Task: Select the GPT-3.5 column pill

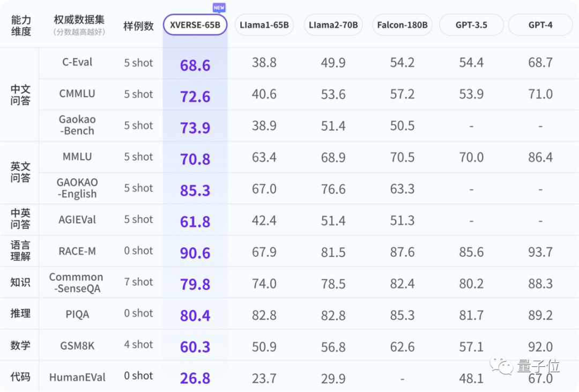Action: click(x=471, y=25)
